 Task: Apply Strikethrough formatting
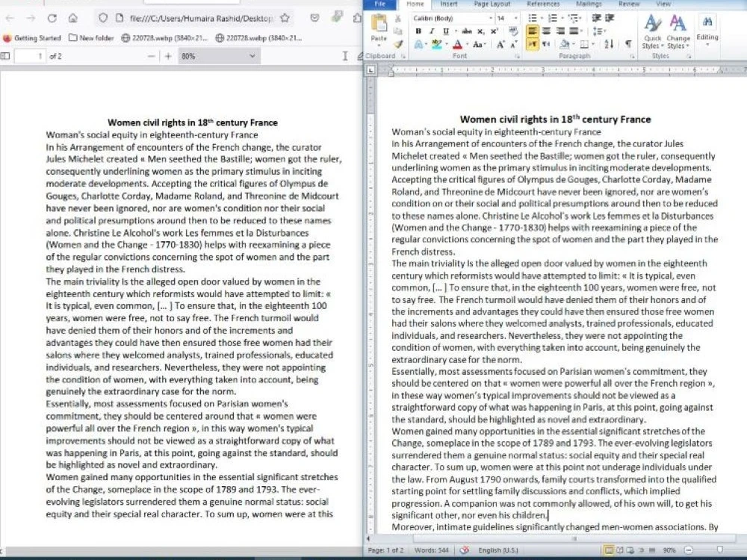(x=467, y=31)
